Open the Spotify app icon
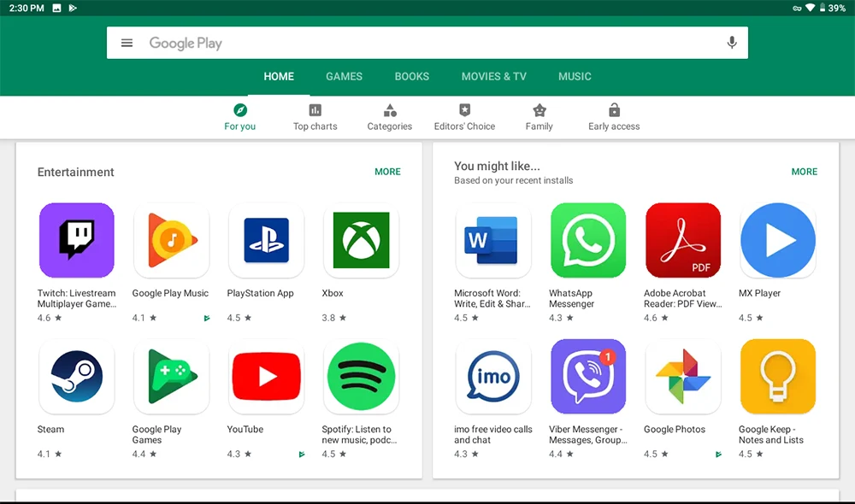This screenshot has height=504, width=855. click(x=362, y=377)
